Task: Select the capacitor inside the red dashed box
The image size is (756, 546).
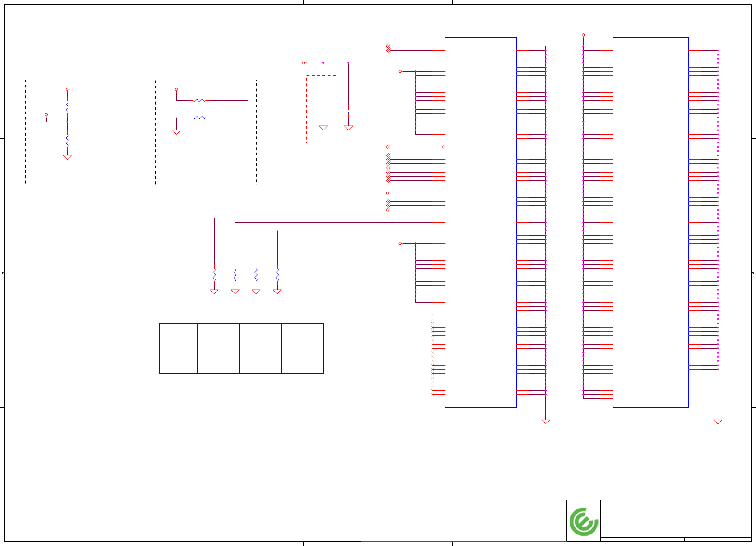Action: 323,111
